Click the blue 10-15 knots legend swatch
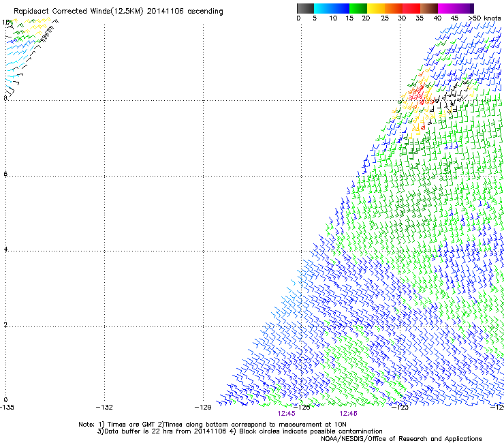 (340, 8)
